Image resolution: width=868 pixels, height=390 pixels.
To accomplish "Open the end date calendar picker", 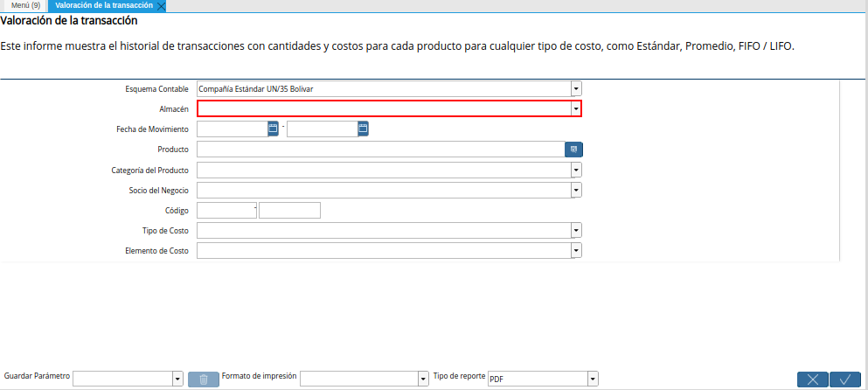I will click(363, 129).
